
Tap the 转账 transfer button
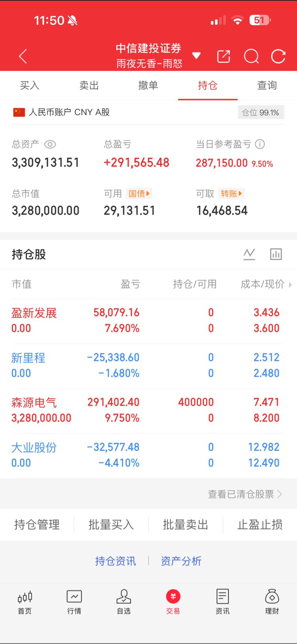[231, 193]
